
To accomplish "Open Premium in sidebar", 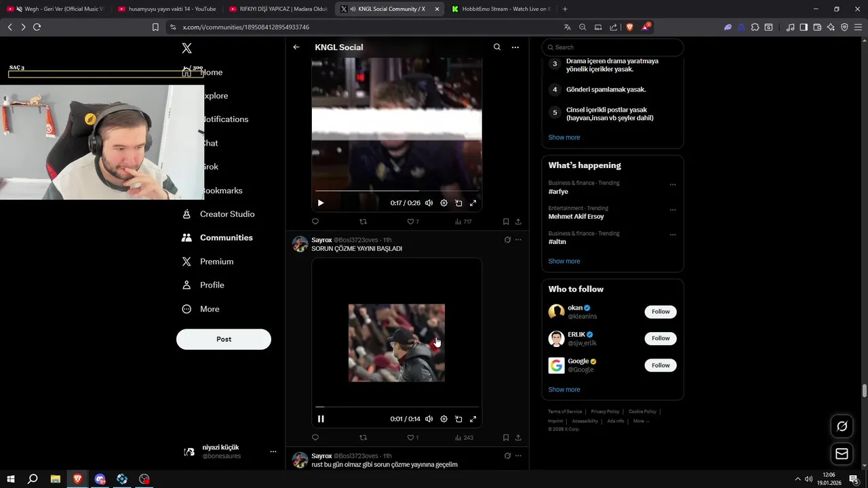I will [x=208, y=262].
